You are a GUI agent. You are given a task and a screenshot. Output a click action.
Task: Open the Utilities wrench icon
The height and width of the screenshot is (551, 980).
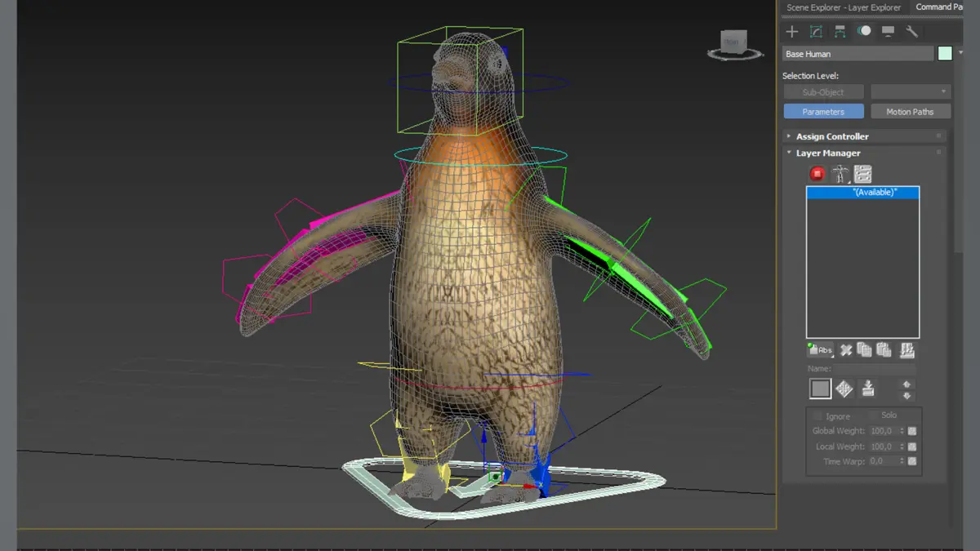coord(912,32)
